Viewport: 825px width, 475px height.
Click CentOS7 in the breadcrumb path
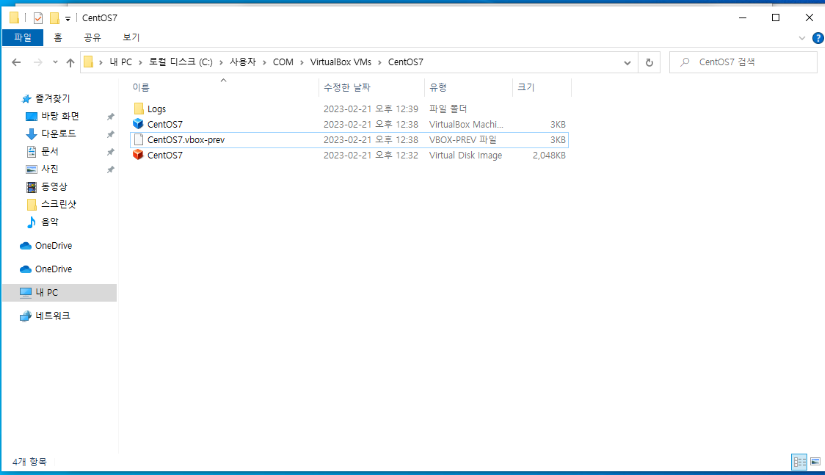[x=406, y=62]
